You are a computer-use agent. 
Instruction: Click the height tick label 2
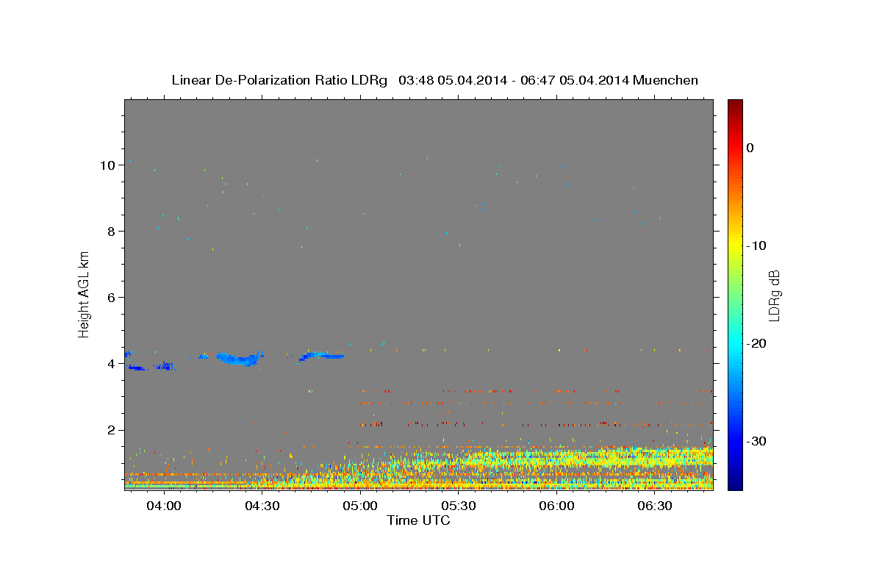(111, 430)
